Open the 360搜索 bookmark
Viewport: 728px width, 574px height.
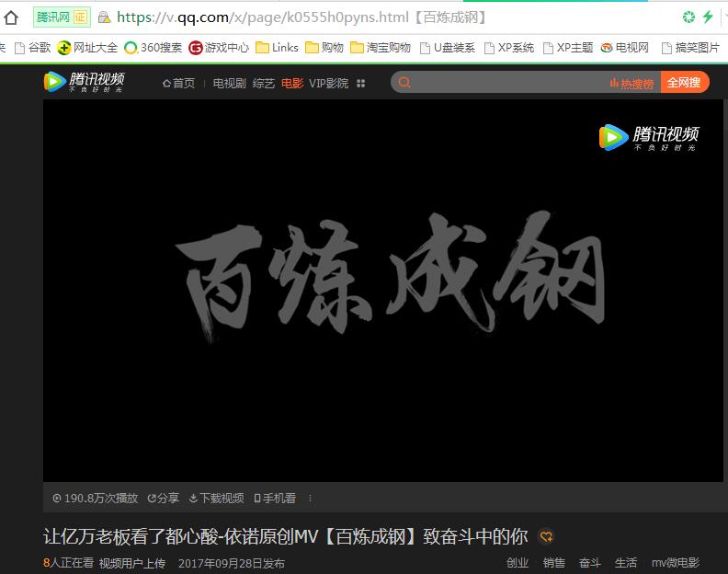(154, 48)
